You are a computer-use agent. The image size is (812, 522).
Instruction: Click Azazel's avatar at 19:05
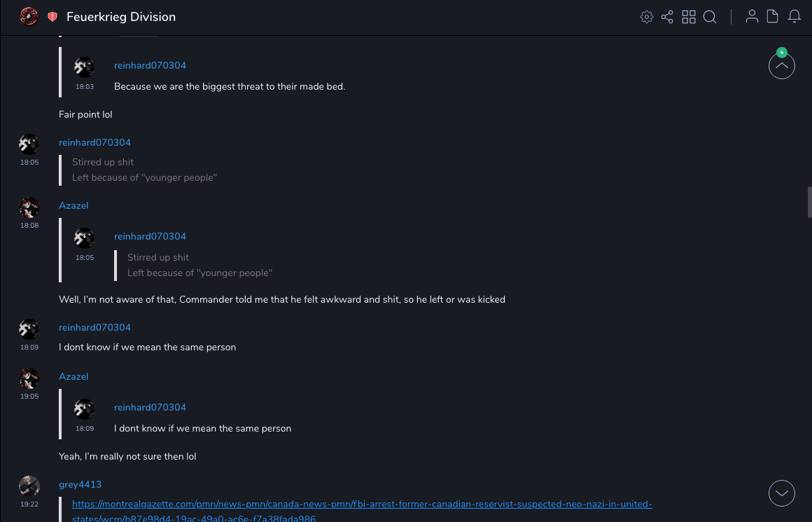pos(29,378)
